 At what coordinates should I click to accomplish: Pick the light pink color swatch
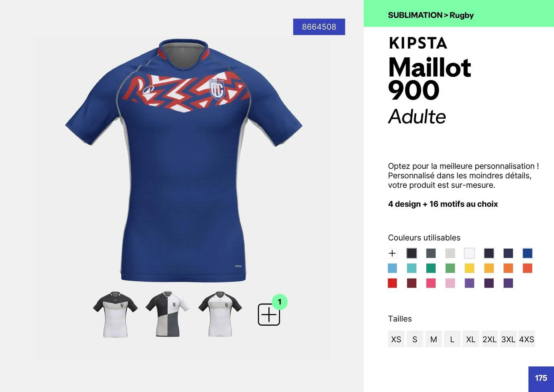click(450, 283)
